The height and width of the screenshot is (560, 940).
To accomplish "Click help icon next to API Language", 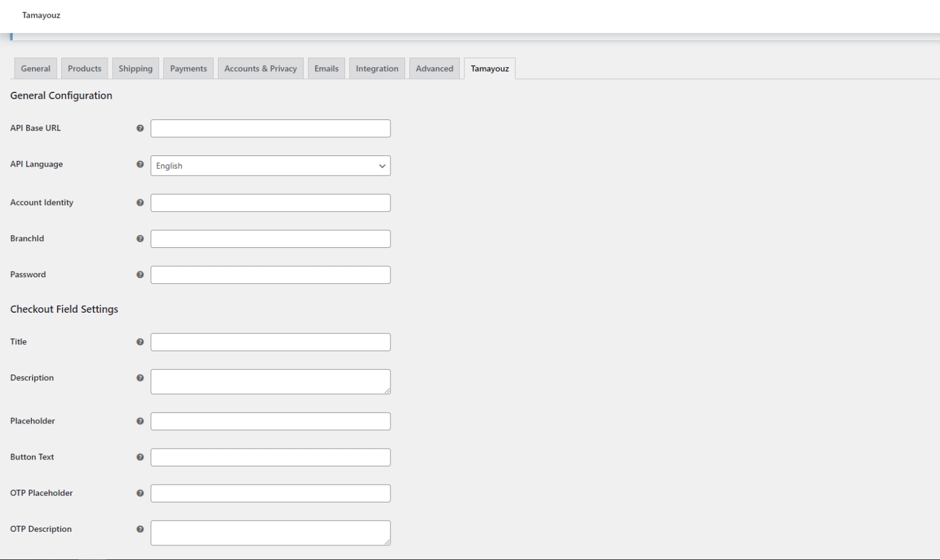I will [x=140, y=164].
